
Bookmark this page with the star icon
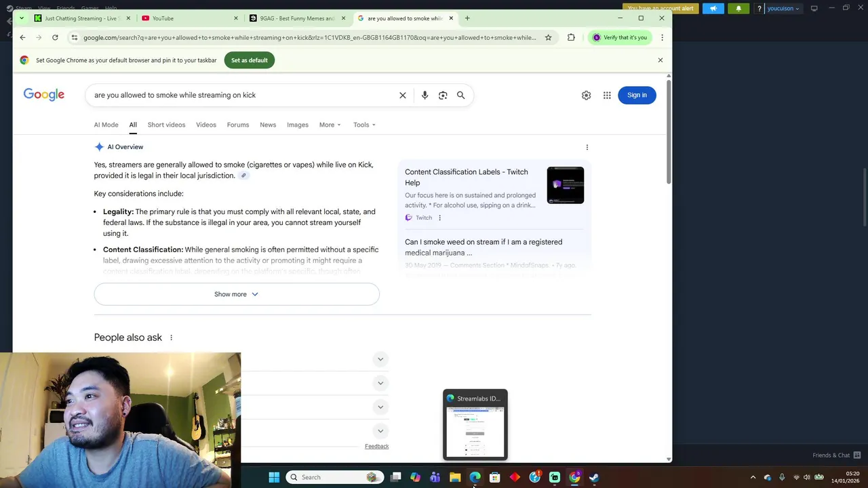(548, 37)
